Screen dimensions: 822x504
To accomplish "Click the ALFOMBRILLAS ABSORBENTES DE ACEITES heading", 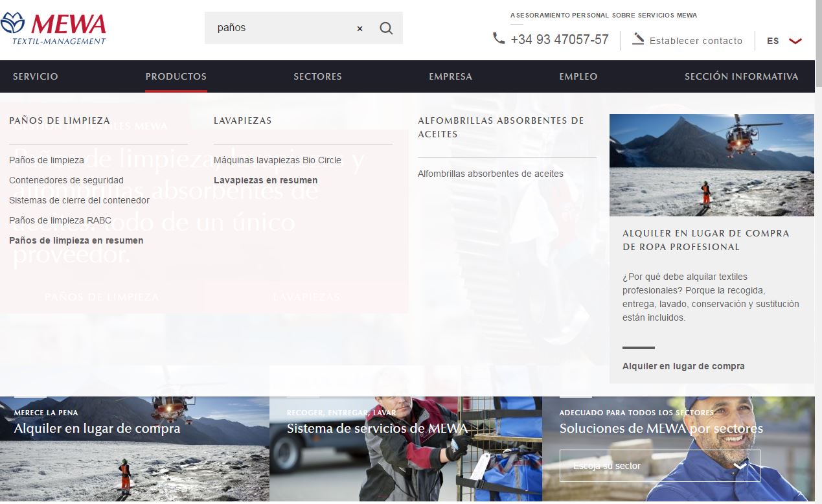I will click(501, 127).
